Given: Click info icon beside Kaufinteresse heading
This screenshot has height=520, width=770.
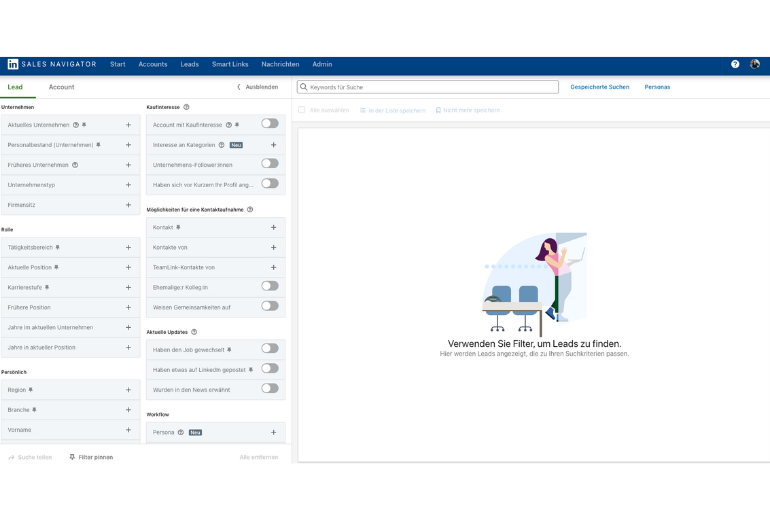Looking at the screenshot, I should tap(186, 107).
